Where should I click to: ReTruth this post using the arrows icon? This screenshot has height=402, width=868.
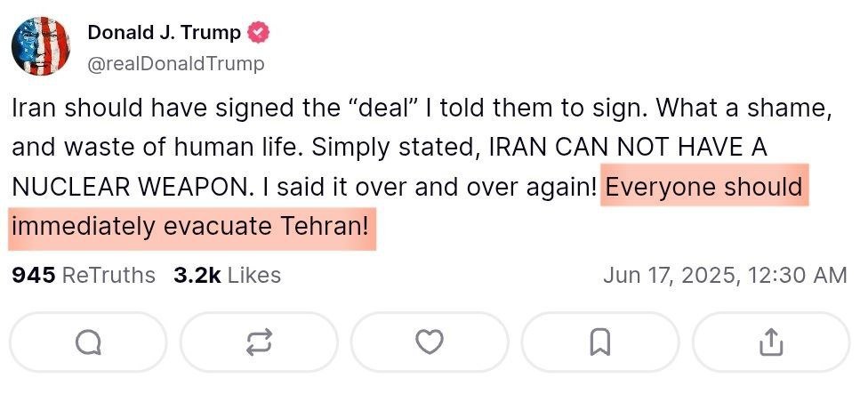tap(259, 342)
